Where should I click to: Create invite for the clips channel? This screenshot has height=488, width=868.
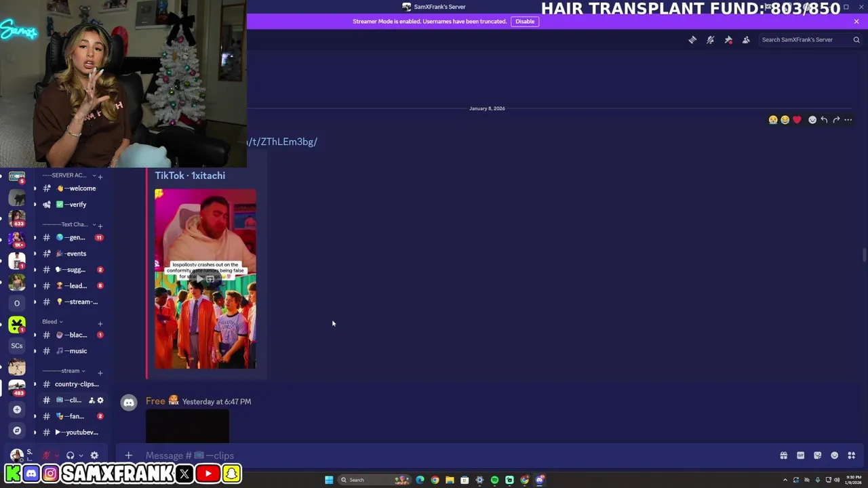pyautogui.click(x=92, y=401)
